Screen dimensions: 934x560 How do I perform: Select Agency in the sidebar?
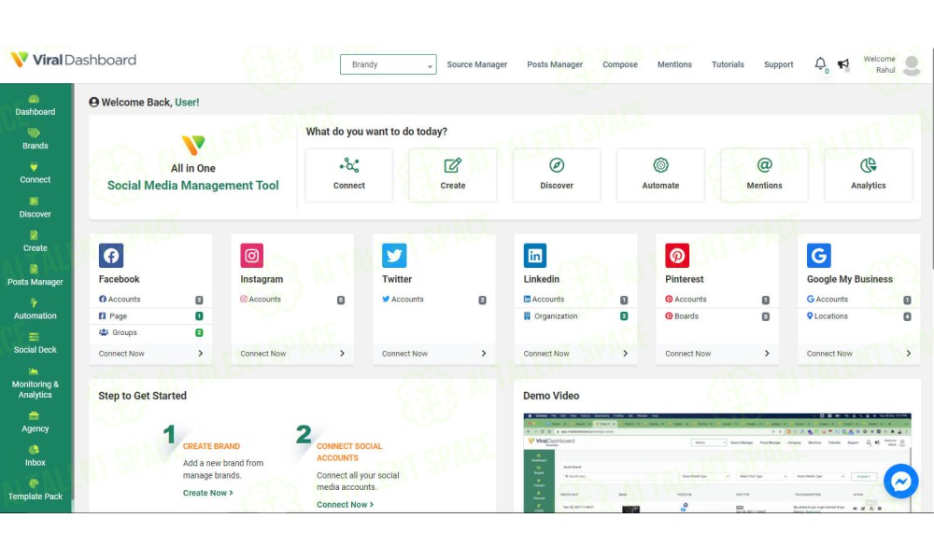coord(35,423)
